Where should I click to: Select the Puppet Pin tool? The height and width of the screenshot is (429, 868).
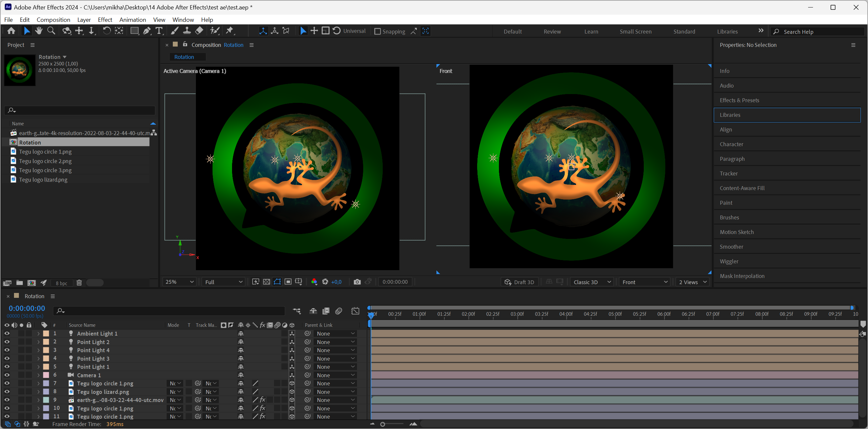point(230,31)
